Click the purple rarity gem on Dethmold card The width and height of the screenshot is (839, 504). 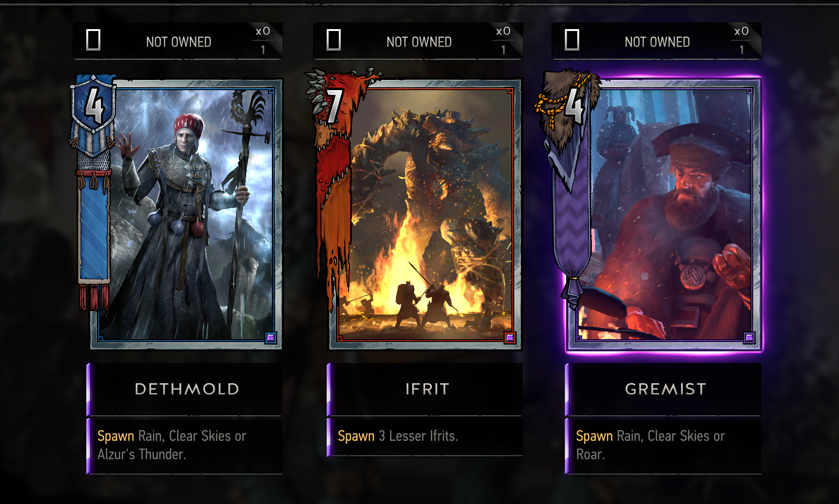(x=270, y=338)
